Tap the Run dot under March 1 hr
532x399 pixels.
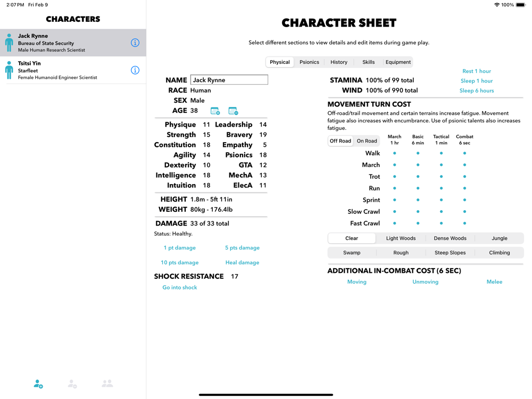point(394,188)
